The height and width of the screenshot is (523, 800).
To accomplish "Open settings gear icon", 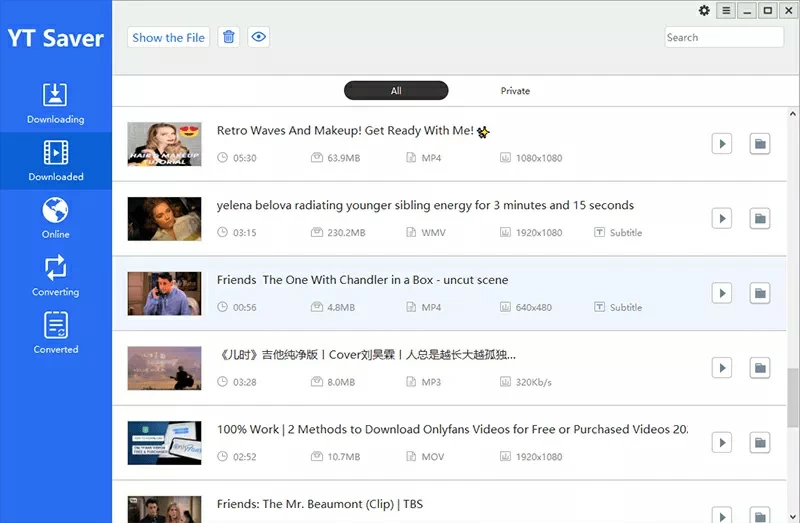I will pos(704,11).
